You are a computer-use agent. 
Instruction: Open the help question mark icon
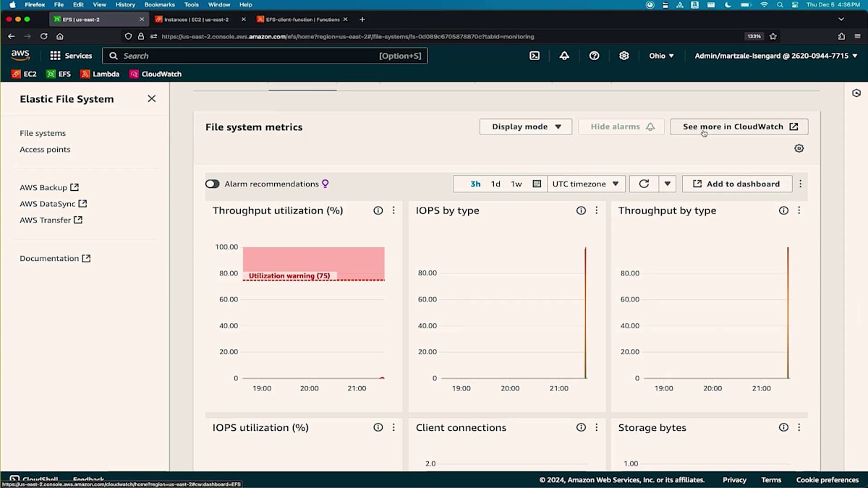click(x=594, y=56)
